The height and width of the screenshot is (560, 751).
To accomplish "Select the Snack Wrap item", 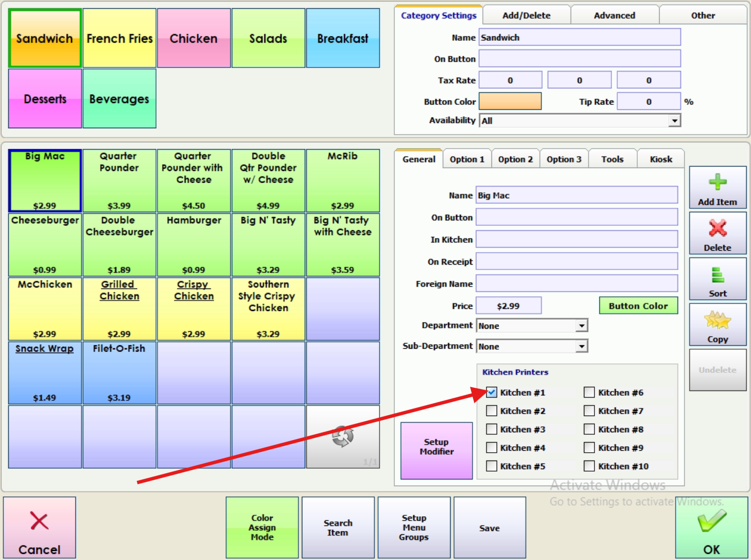I will (x=45, y=373).
